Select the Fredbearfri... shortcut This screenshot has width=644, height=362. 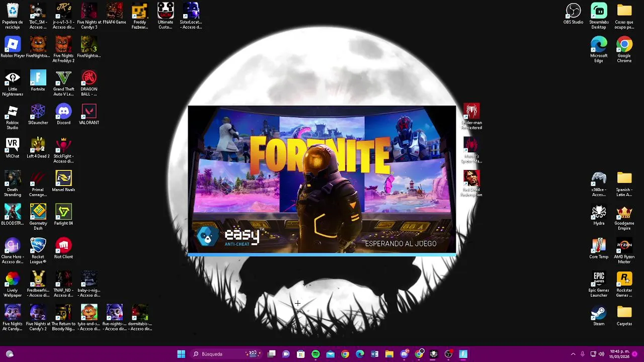pyautogui.click(x=38, y=285)
